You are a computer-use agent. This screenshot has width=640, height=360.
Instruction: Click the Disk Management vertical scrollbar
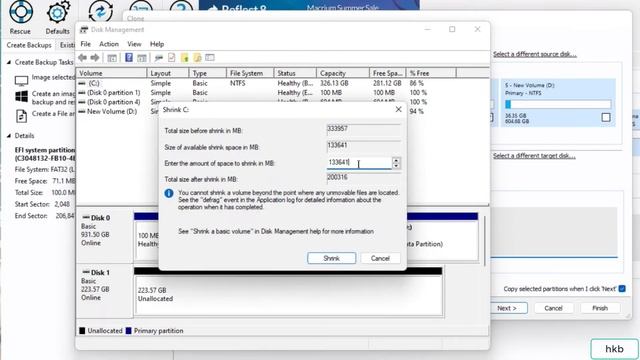pos(485,241)
